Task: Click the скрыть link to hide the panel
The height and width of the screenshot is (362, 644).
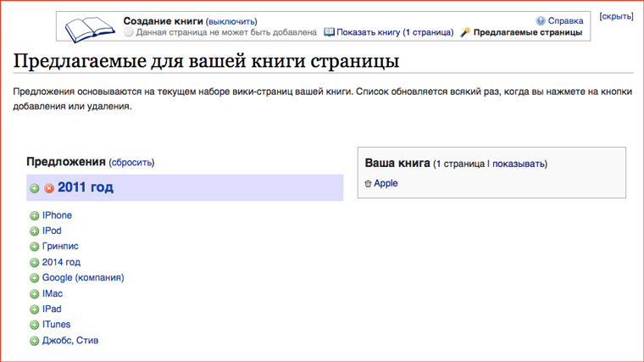Action: [616, 16]
